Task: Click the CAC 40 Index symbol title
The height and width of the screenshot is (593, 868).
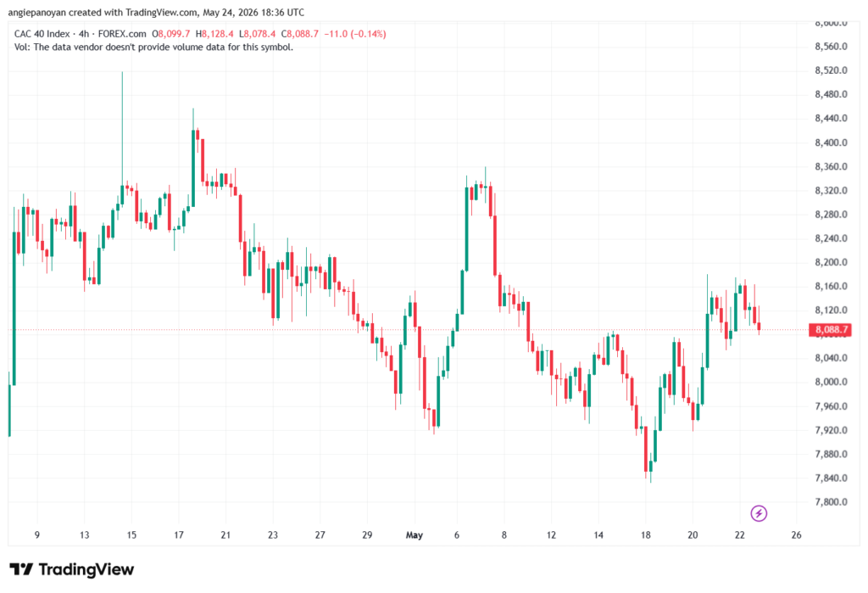Action: 42,34
